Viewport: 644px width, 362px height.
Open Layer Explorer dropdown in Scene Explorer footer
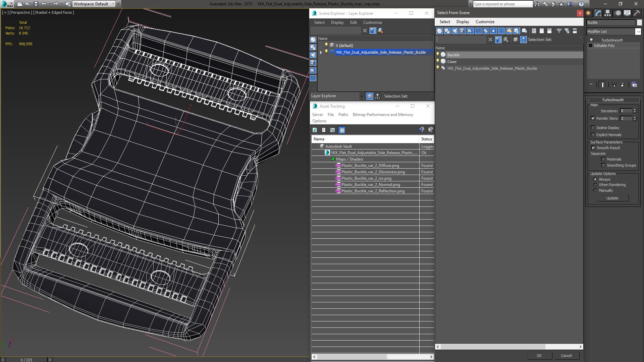click(x=361, y=96)
